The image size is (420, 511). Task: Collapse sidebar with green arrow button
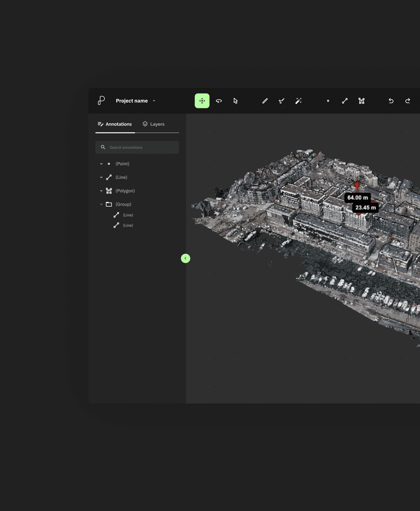point(185,258)
